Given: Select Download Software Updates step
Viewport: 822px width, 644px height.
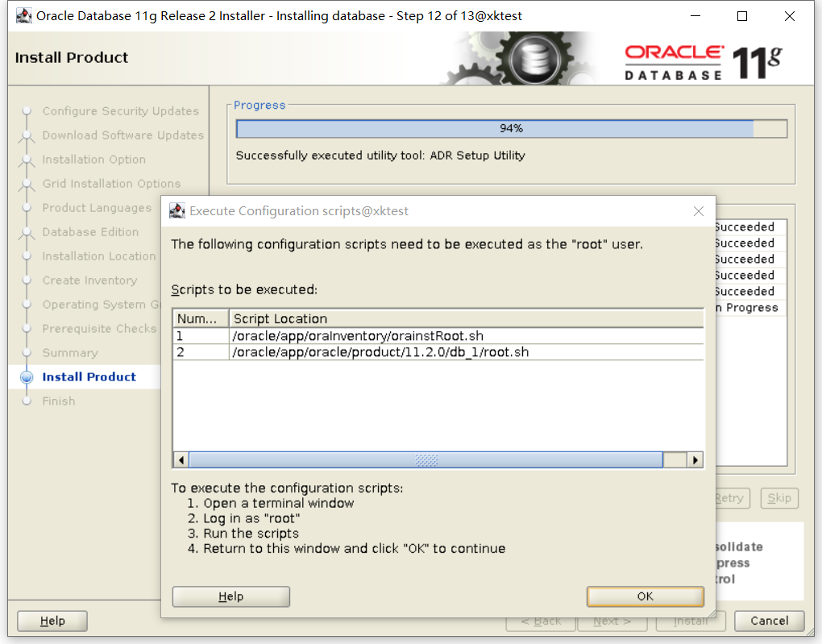Looking at the screenshot, I should tap(123, 136).
